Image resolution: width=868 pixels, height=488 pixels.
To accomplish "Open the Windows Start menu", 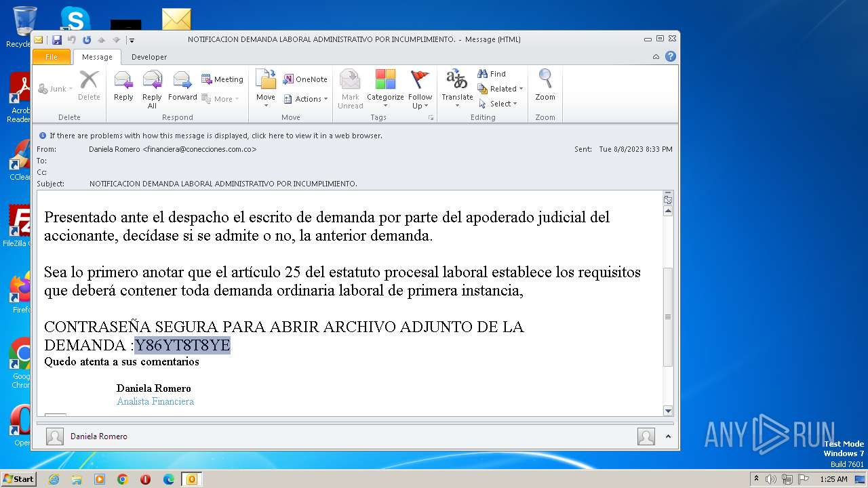I will pos(18,479).
